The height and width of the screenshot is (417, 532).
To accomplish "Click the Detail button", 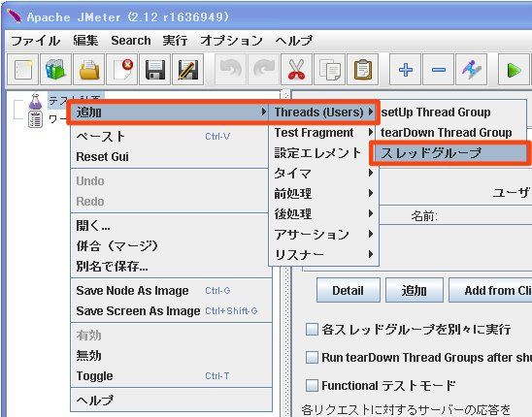I will (349, 290).
